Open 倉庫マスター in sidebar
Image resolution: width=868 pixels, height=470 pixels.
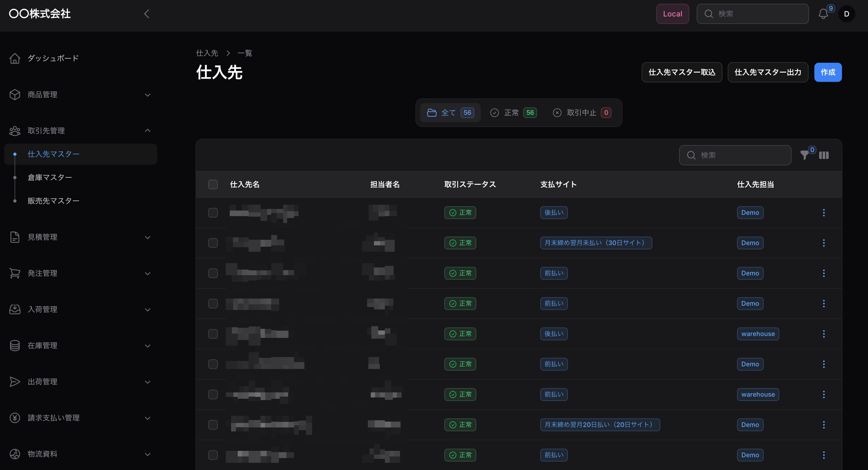tap(81, 177)
